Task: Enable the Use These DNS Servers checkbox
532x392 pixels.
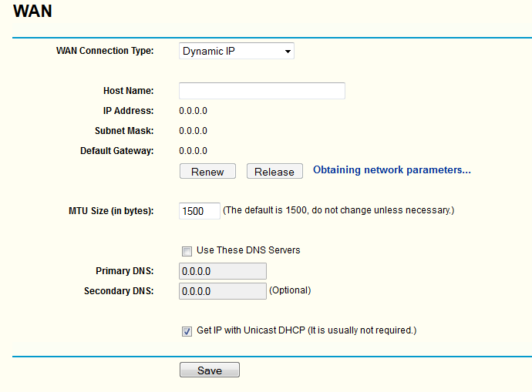Action: 187,251
